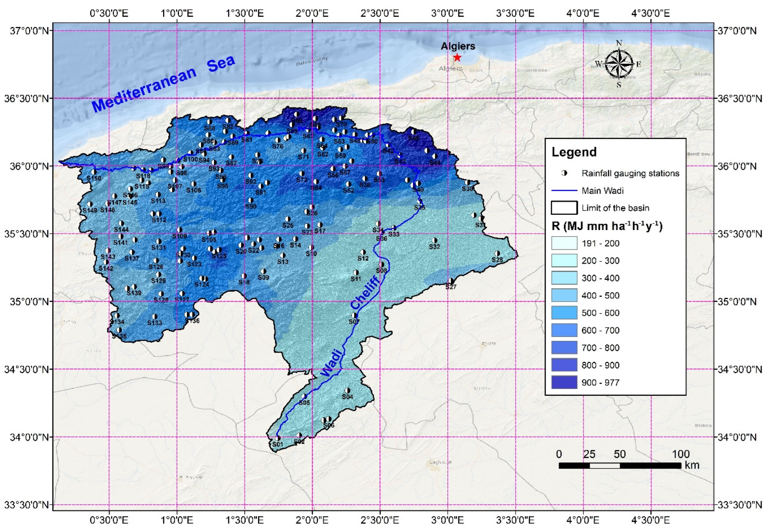Click gauging station marker S150

point(94,172)
